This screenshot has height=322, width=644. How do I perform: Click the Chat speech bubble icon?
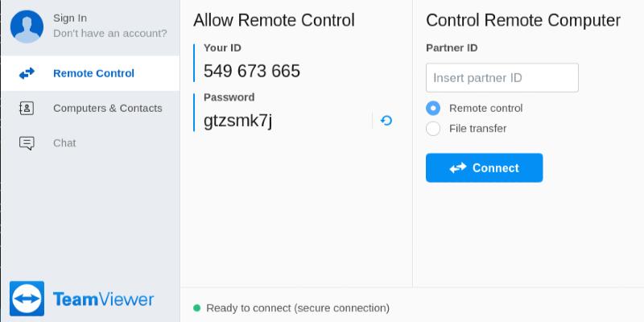click(x=27, y=143)
